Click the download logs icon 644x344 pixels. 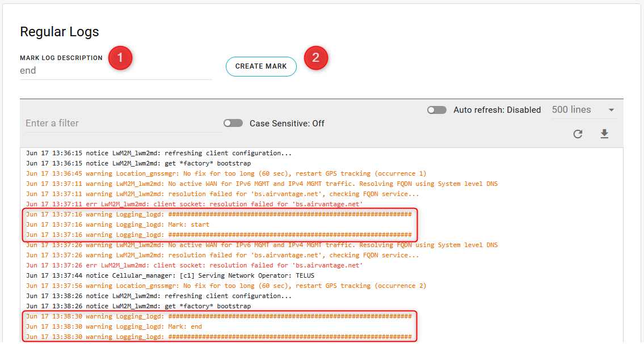pyautogui.click(x=604, y=134)
